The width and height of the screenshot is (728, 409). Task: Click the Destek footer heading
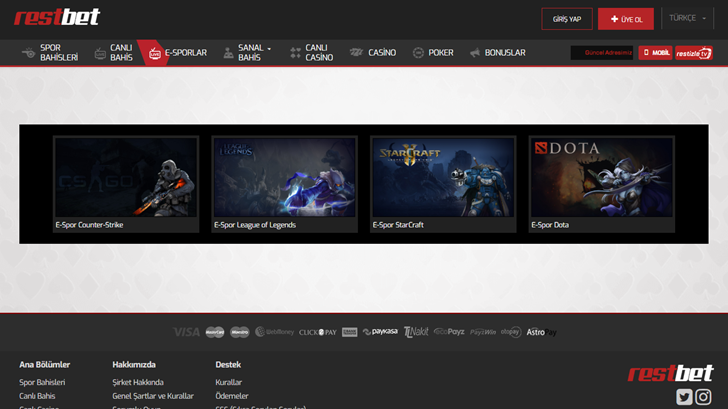pos(228,365)
